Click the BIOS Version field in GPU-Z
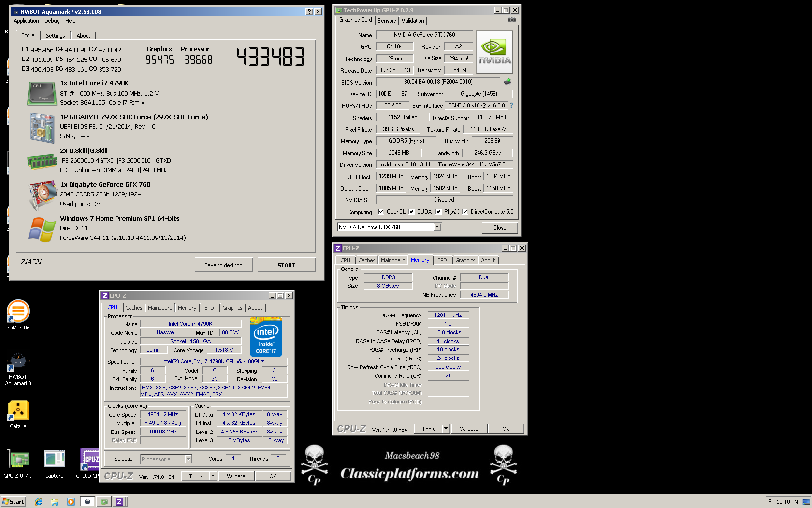This screenshot has height=508, width=812. click(438, 82)
